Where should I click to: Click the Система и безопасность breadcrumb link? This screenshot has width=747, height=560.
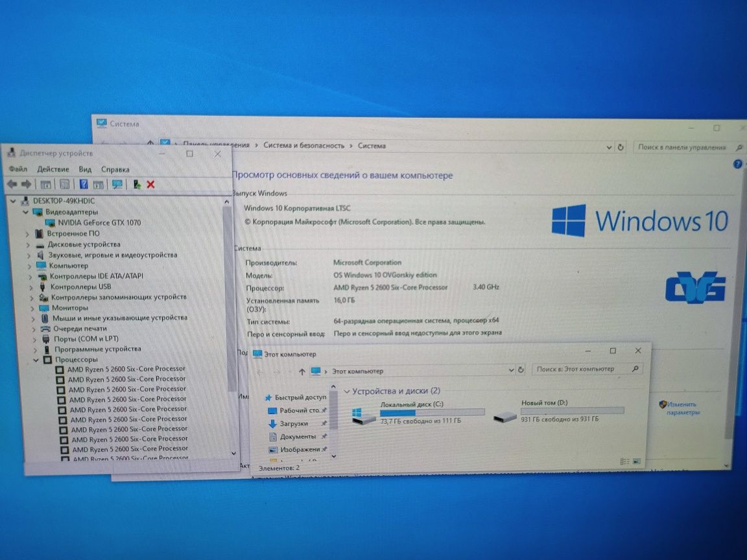303,146
